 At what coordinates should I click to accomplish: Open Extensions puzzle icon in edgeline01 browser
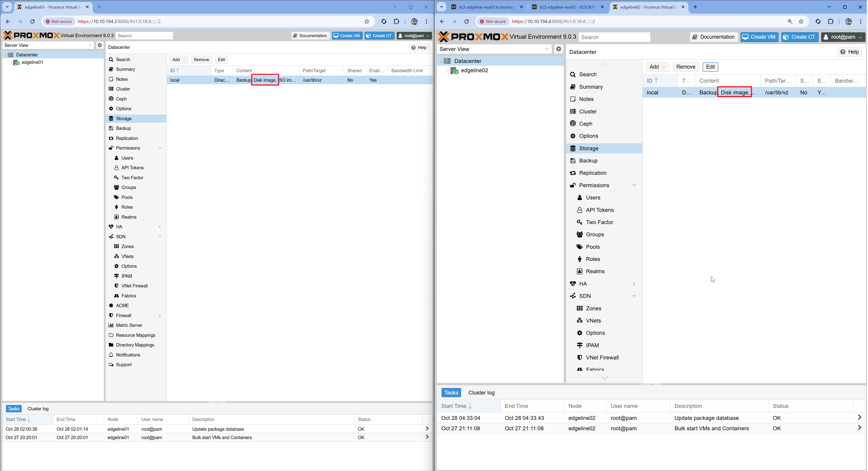coord(396,22)
